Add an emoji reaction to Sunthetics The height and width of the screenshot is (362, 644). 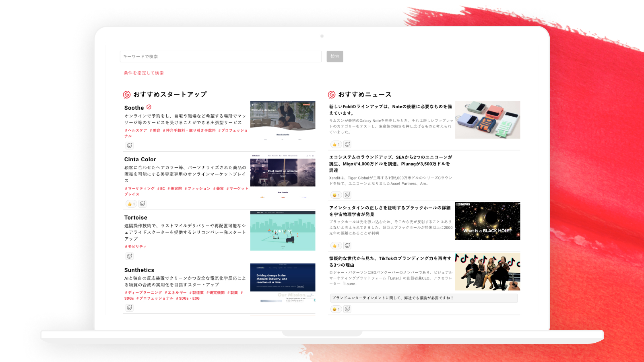click(130, 308)
